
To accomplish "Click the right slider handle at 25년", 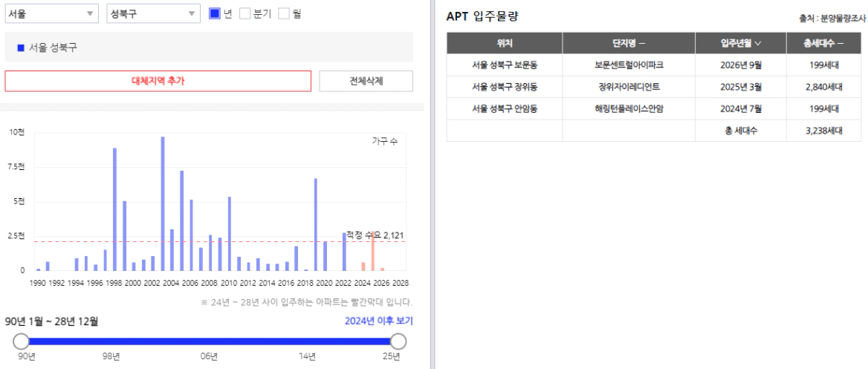I will 398,341.
